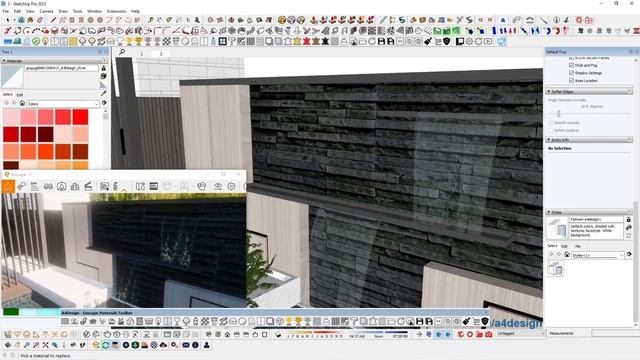Open the Extensions menu
Image resolution: width=640 pixels, height=360 pixels.
[116, 11]
